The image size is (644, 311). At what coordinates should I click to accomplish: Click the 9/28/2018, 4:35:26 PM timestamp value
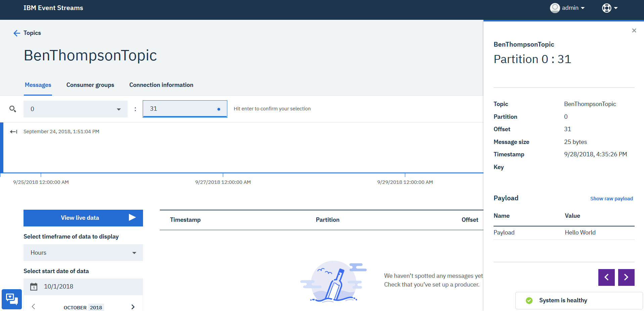coord(596,154)
